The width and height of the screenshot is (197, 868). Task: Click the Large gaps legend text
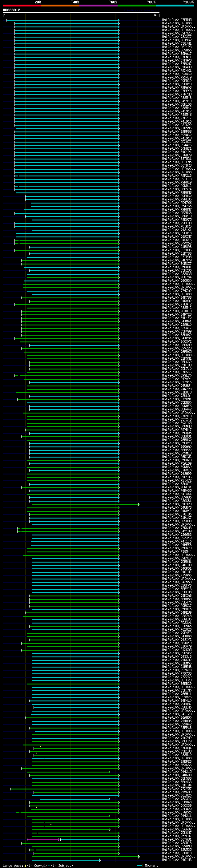[38, 865]
